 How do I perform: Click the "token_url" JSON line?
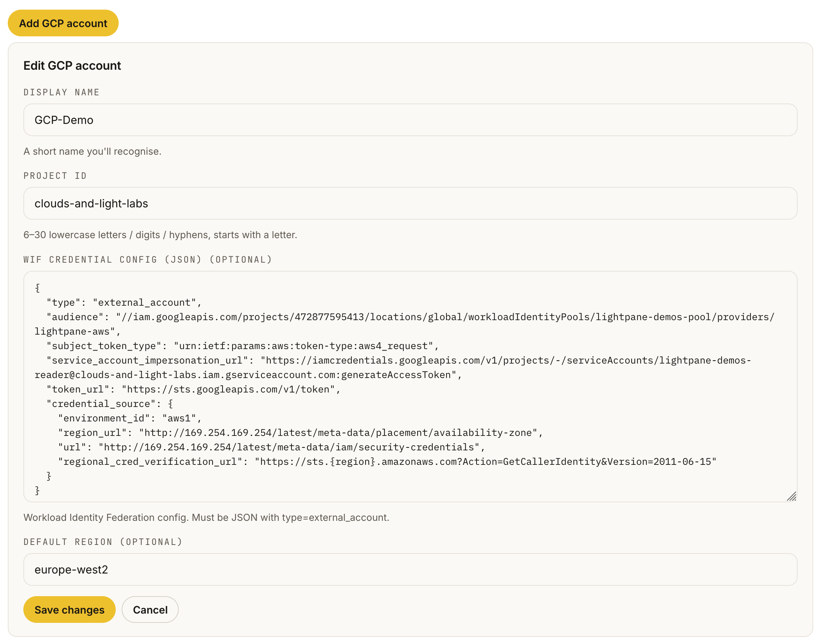[x=193, y=389]
